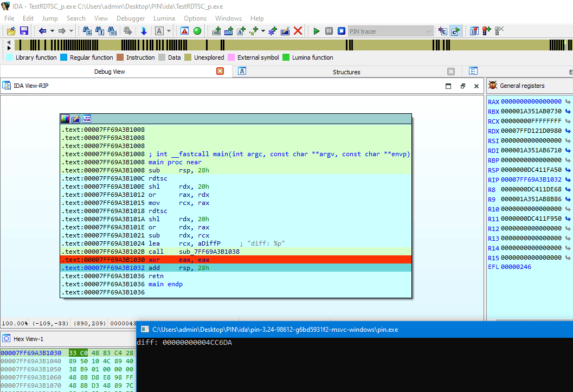Open the Debugger menu
This screenshot has width=573, height=392.
[131, 18]
